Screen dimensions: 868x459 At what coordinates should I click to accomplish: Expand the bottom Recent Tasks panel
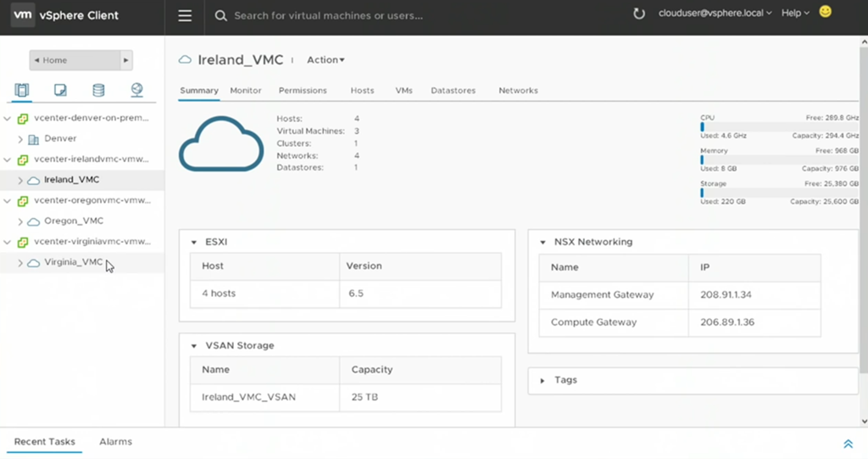(848, 444)
